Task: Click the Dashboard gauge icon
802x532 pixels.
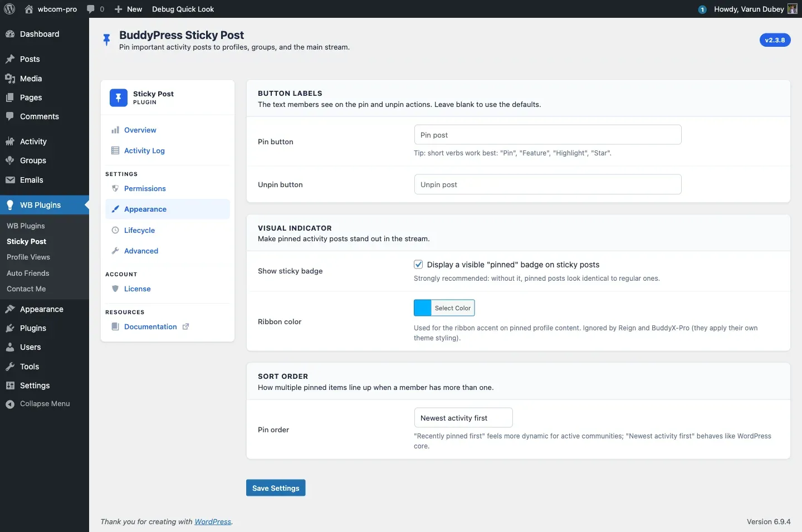Action: coord(10,34)
